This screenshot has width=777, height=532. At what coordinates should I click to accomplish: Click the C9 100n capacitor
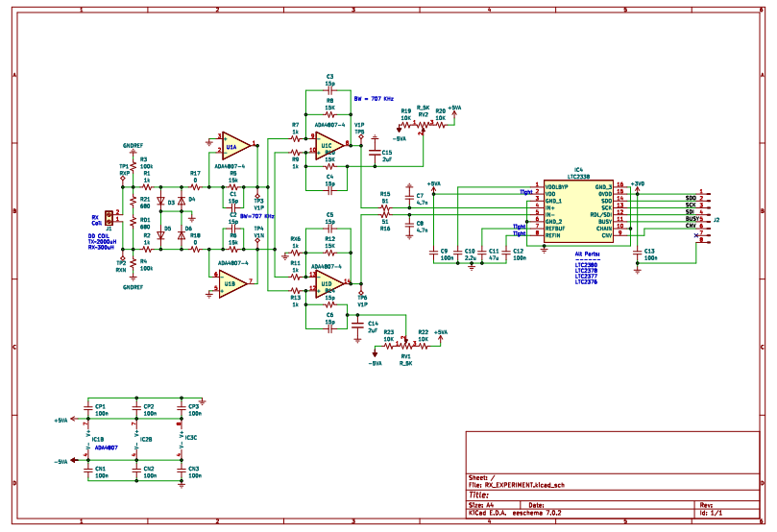pyautogui.click(x=433, y=253)
